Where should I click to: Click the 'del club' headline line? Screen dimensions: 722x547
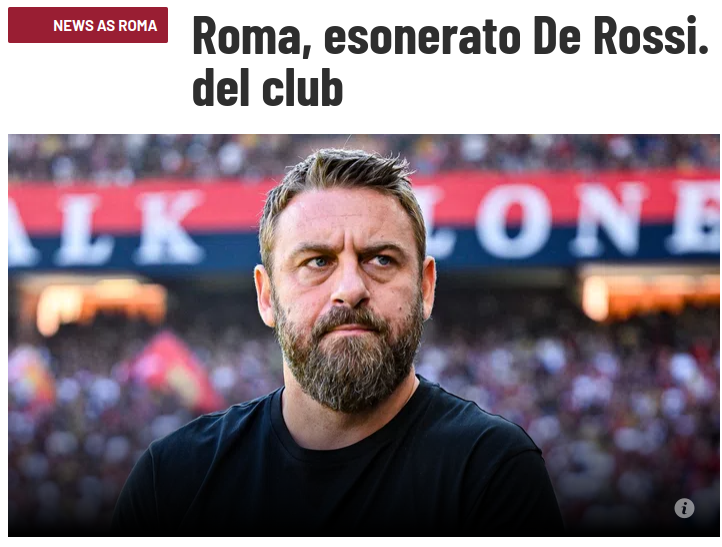click(268, 88)
